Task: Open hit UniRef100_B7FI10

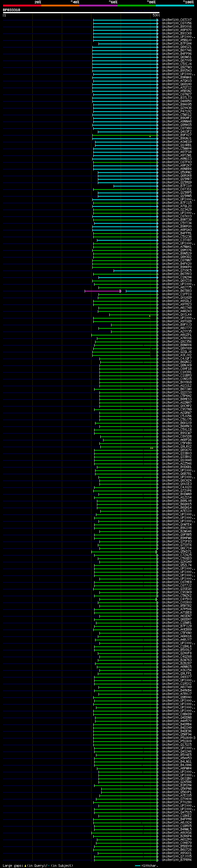Action: (x=176, y=186)
